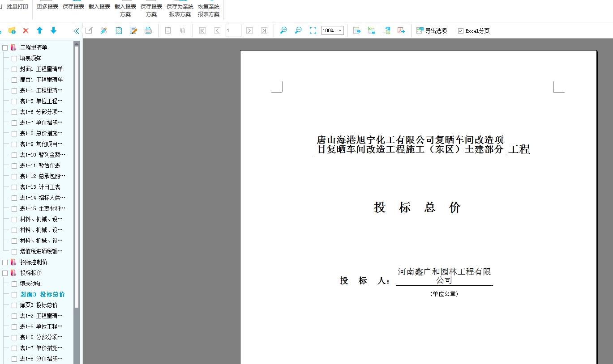The height and width of the screenshot is (364, 613).
Task: Click the green Excel export icon
Action: coord(372,30)
